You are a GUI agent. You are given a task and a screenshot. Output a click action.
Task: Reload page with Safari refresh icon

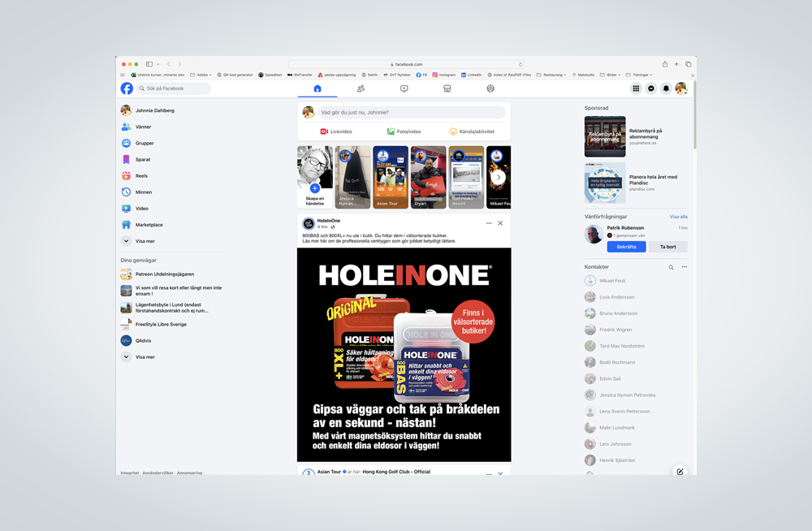(x=520, y=64)
